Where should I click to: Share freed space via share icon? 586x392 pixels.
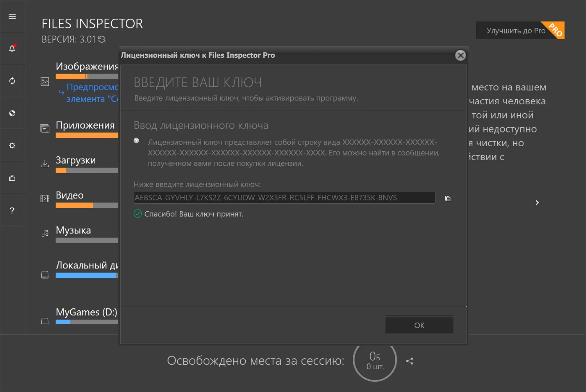(409, 361)
